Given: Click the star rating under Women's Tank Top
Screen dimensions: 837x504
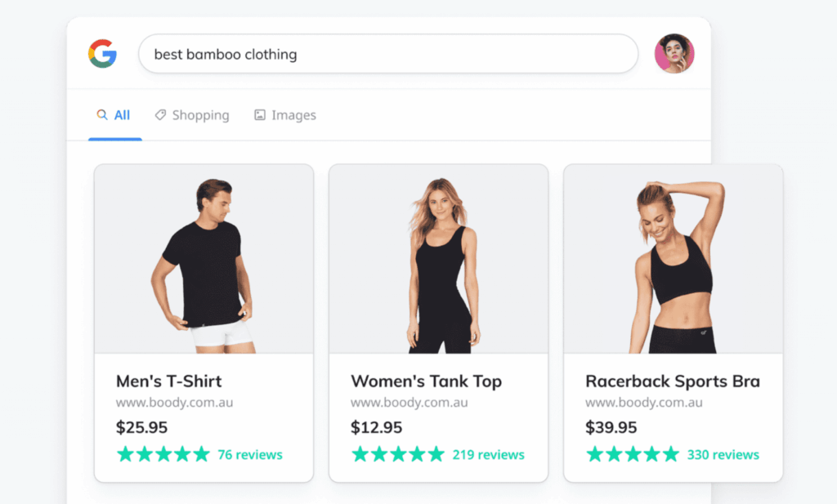Looking at the screenshot, I should tap(398, 454).
